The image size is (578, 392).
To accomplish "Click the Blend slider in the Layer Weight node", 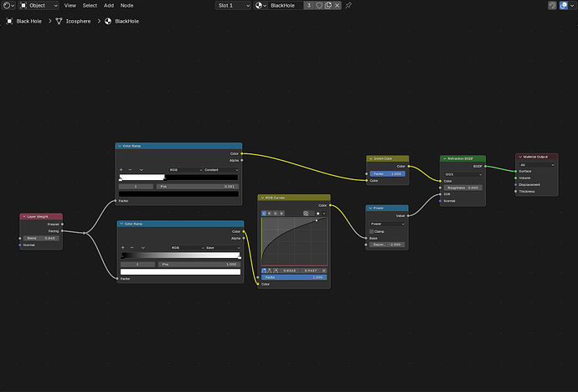I will (41, 239).
